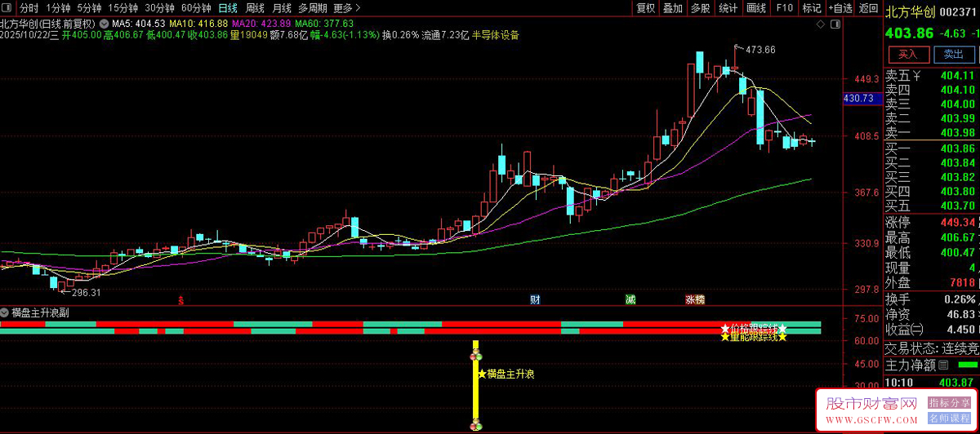Add stock via +自选 button
Viewport: 980px width, 434px height.
pos(840,8)
